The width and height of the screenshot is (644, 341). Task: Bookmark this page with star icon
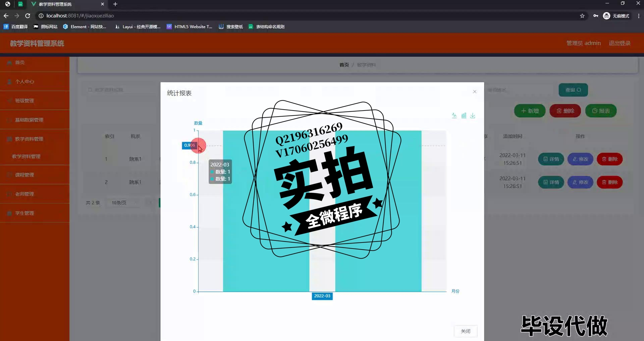(582, 16)
